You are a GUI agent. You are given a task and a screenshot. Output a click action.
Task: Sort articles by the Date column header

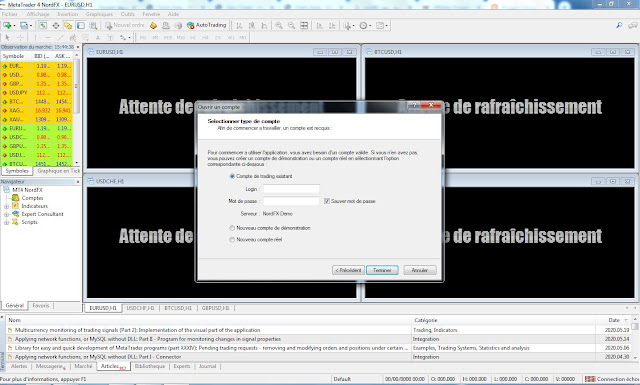(x=613, y=320)
